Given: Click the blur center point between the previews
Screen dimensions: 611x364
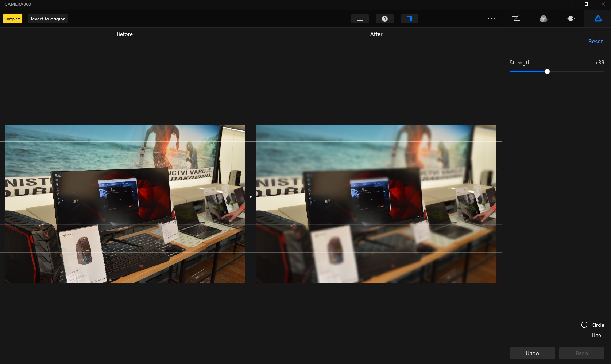Looking at the screenshot, I should click(x=251, y=197).
